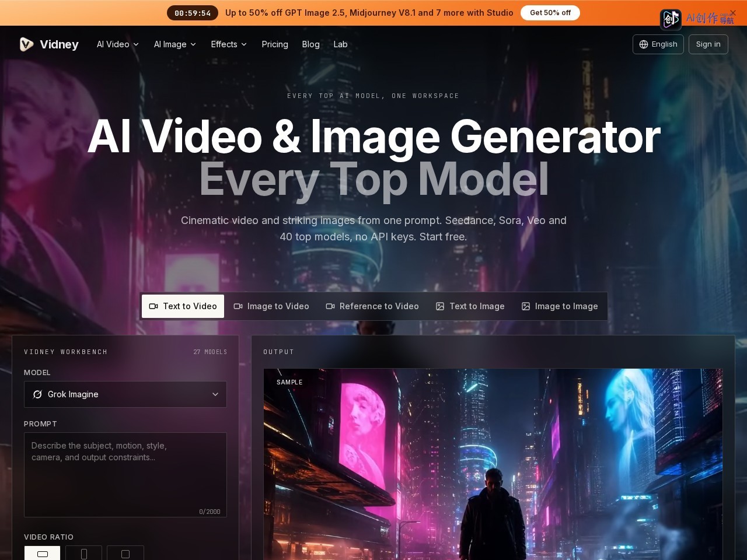Choose the Image to Image tab
Screen dimensions: 747x560
pyautogui.click(x=560, y=306)
